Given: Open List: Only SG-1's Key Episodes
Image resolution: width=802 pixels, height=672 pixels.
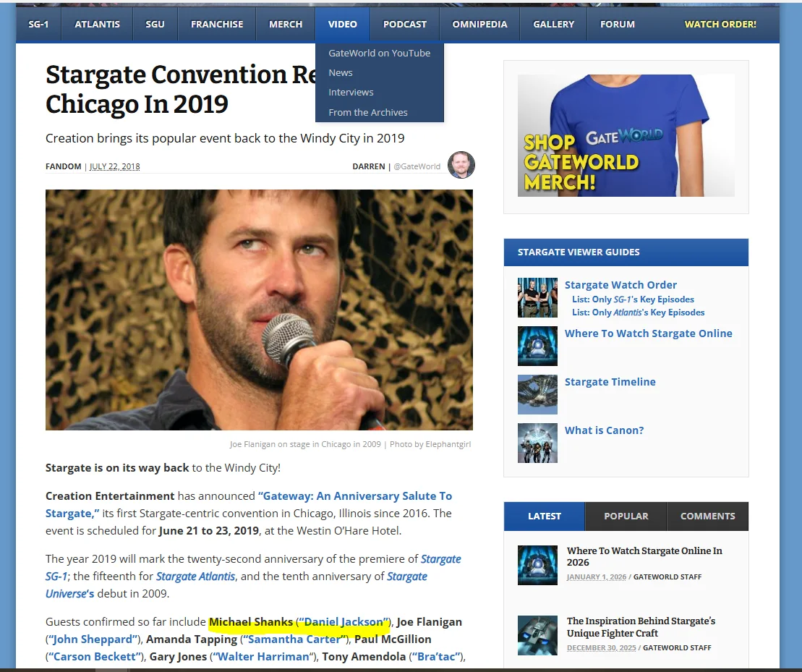Looking at the screenshot, I should tap(633, 299).
